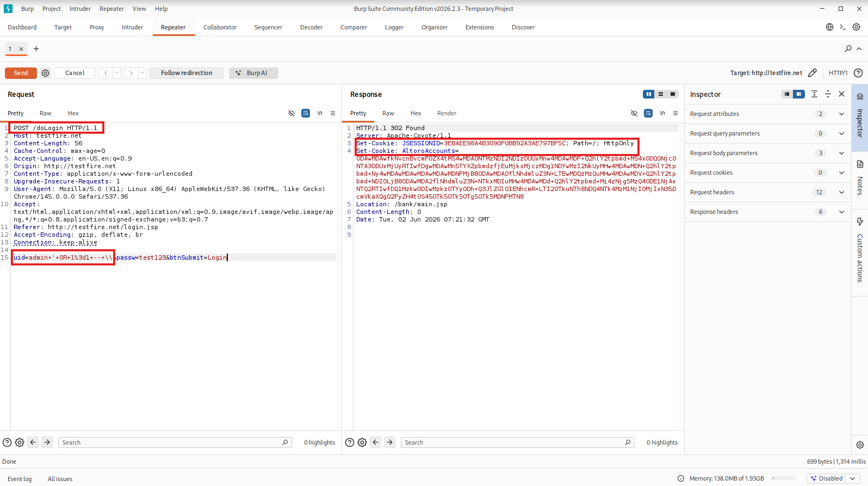The height and width of the screenshot is (486, 868).
Task: Open Burp global settings gear
Action: (x=856, y=27)
